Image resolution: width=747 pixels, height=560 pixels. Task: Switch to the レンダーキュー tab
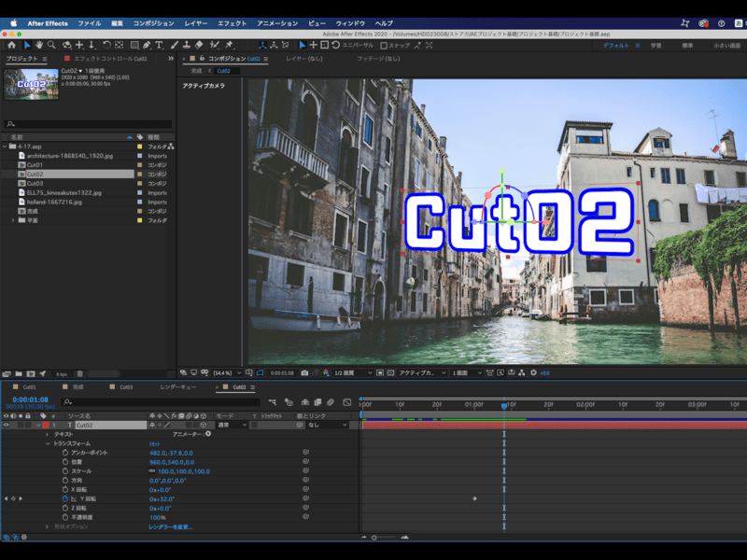(x=177, y=386)
